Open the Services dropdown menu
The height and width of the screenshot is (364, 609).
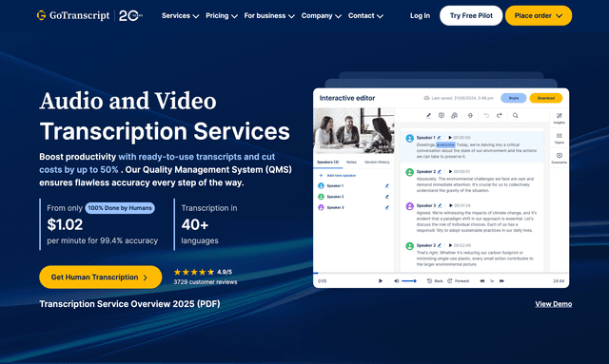(x=180, y=16)
